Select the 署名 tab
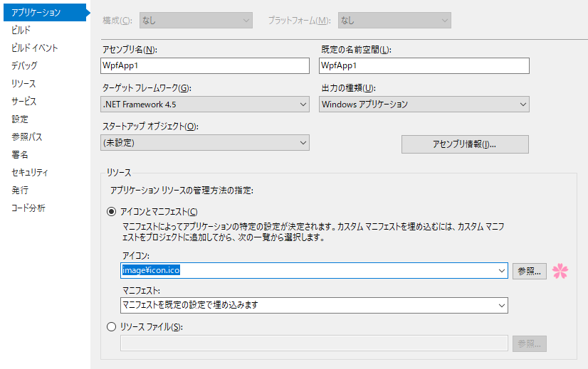 [20, 155]
